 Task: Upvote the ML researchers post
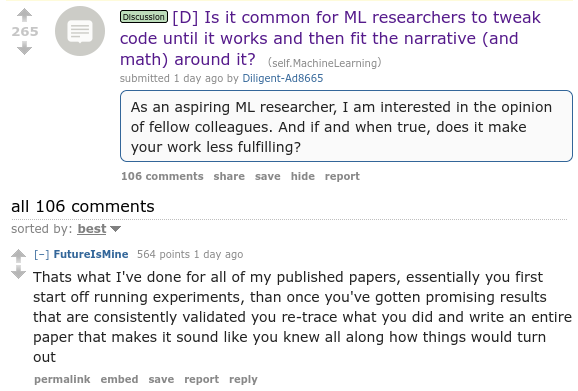(24, 15)
